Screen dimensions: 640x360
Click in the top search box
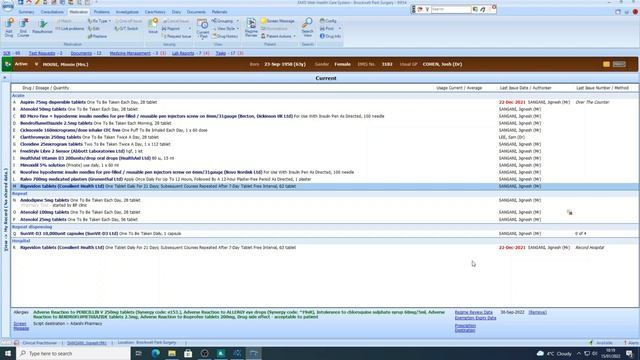click(451, 9)
